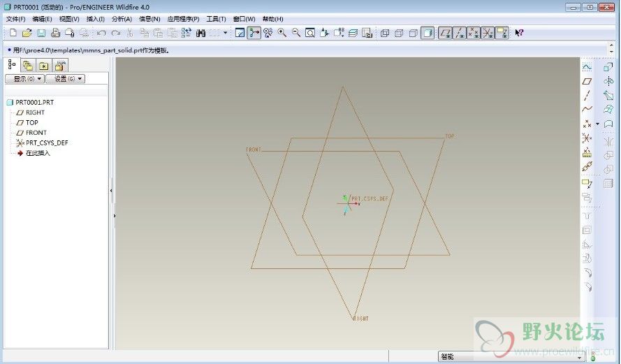Open the 设置 dropdown in model tree
The width and height of the screenshot is (621, 364).
(x=66, y=79)
